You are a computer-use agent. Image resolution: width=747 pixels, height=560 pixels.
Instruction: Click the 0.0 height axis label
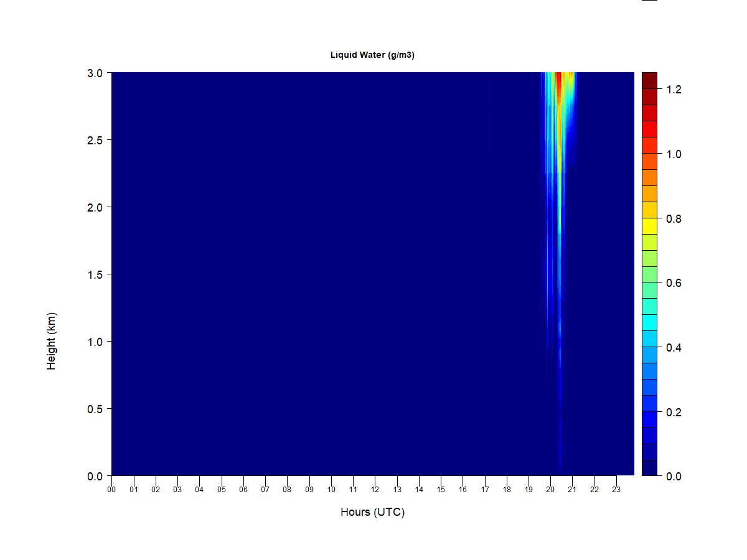[x=95, y=476]
